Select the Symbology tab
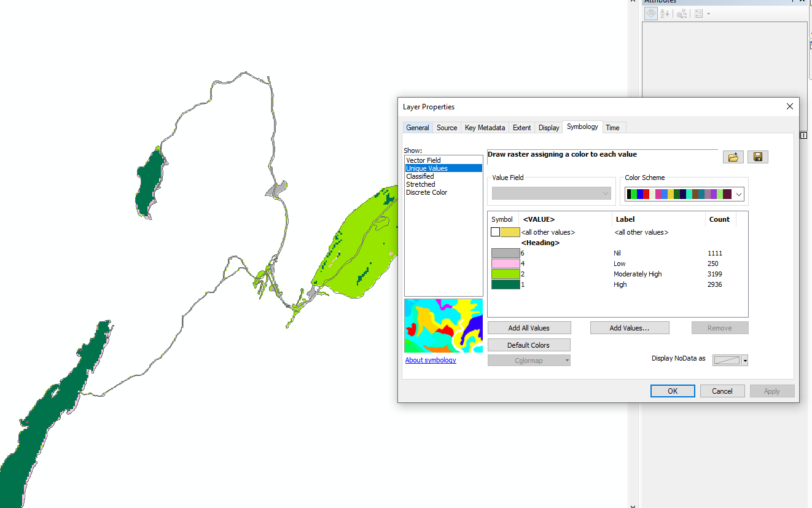The width and height of the screenshot is (812, 508). (x=582, y=127)
